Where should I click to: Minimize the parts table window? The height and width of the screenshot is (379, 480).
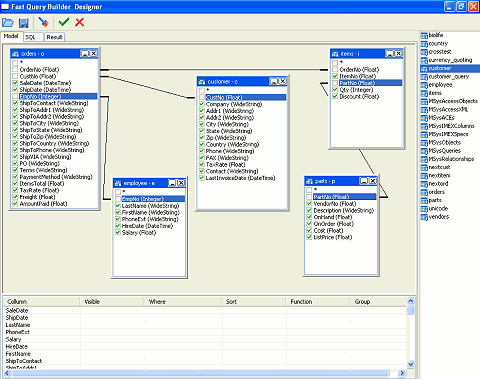pyautogui.click(x=364, y=181)
